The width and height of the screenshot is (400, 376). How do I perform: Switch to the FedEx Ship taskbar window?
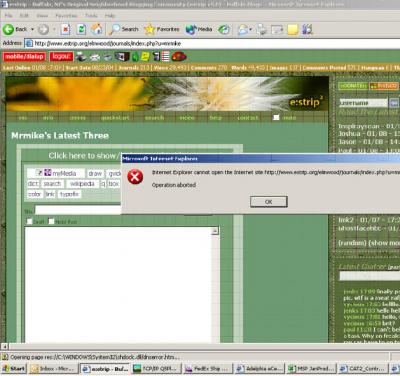(x=207, y=369)
